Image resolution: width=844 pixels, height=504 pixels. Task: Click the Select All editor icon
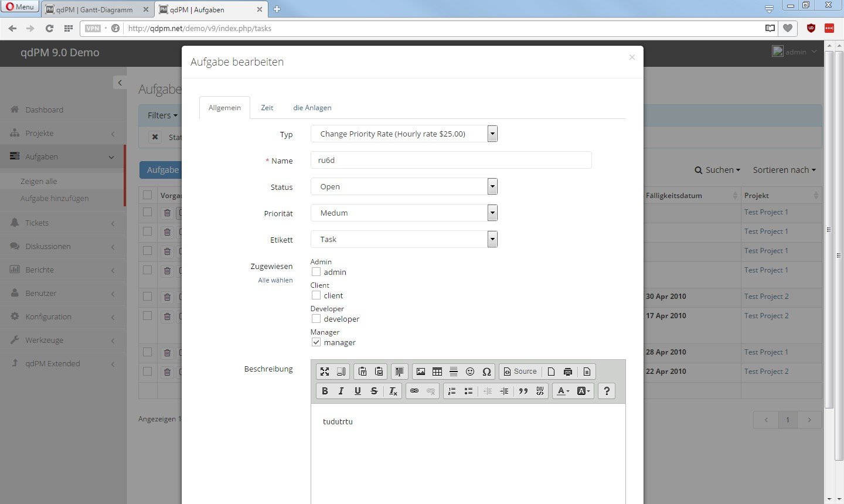pos(400,372)
